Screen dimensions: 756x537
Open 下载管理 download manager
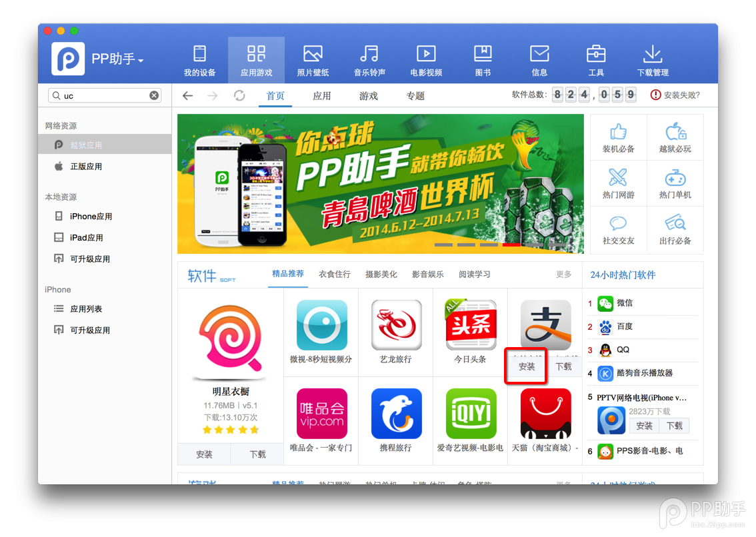point(653,61)
